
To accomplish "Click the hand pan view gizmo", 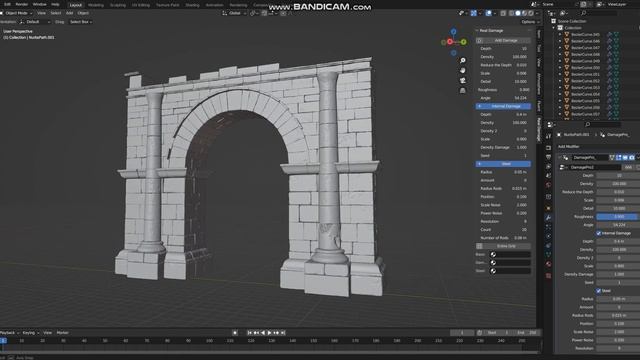I will (462, 70).
